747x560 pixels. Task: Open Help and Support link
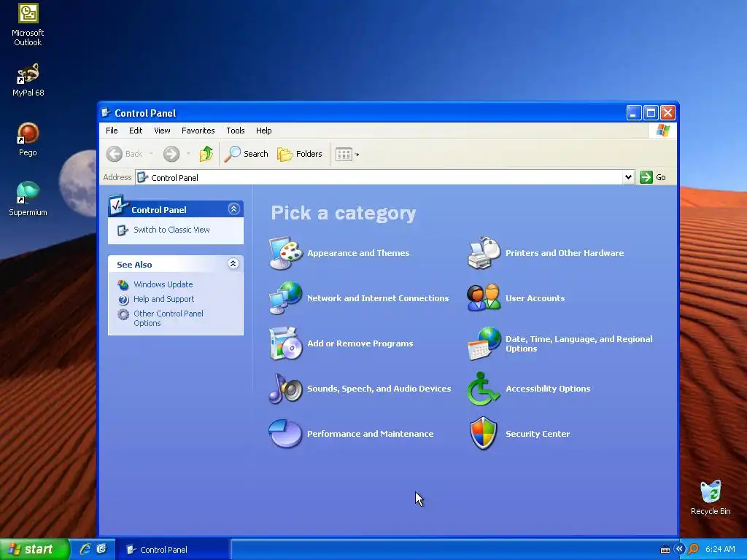[164, 299]
